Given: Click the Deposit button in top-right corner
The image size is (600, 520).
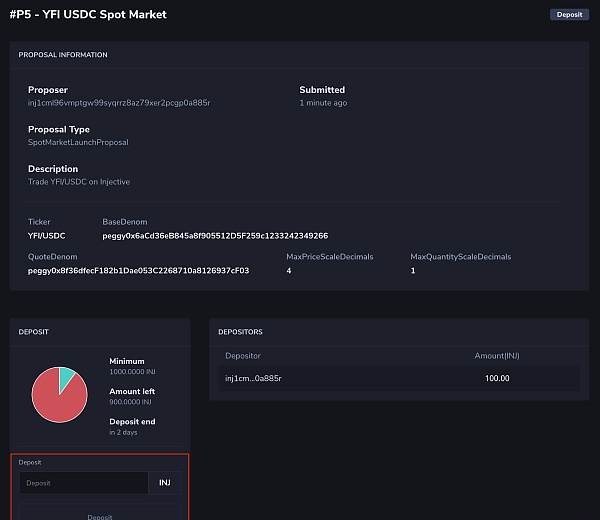Looking at the screenshot, I should coord(569,15).
